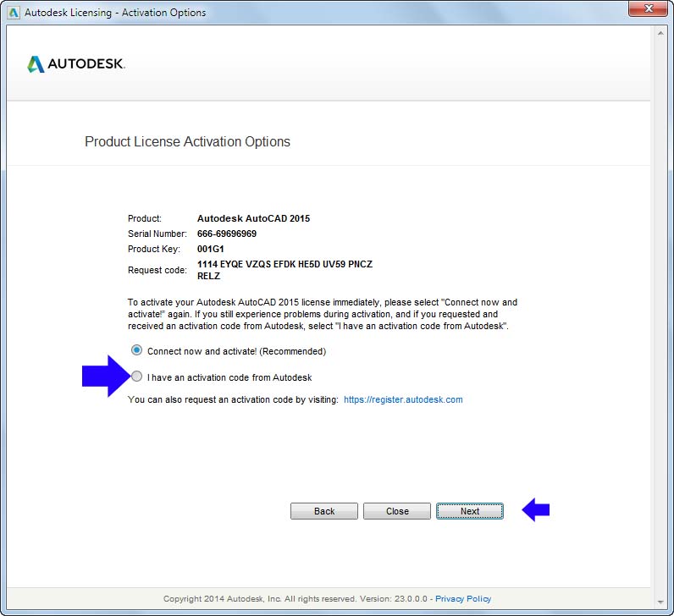Click the "Serial Number:" label
Image resolution: width=674 pixels, height=616 pixels.
[x=157, y=234]
